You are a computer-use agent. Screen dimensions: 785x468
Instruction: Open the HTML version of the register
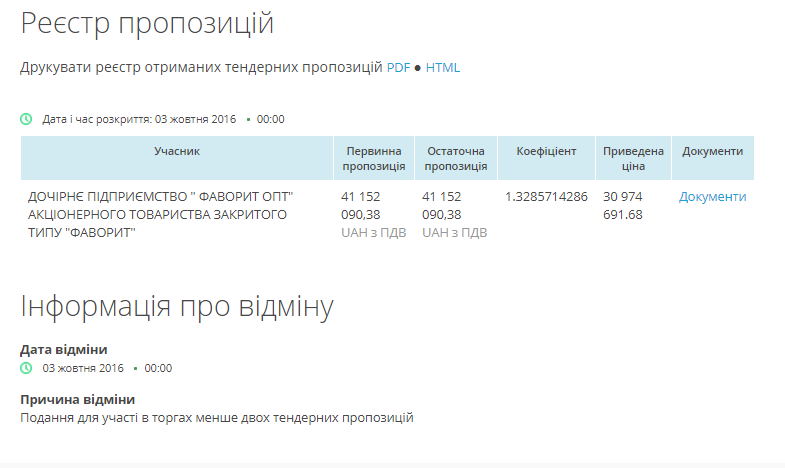tap(443, 68)
